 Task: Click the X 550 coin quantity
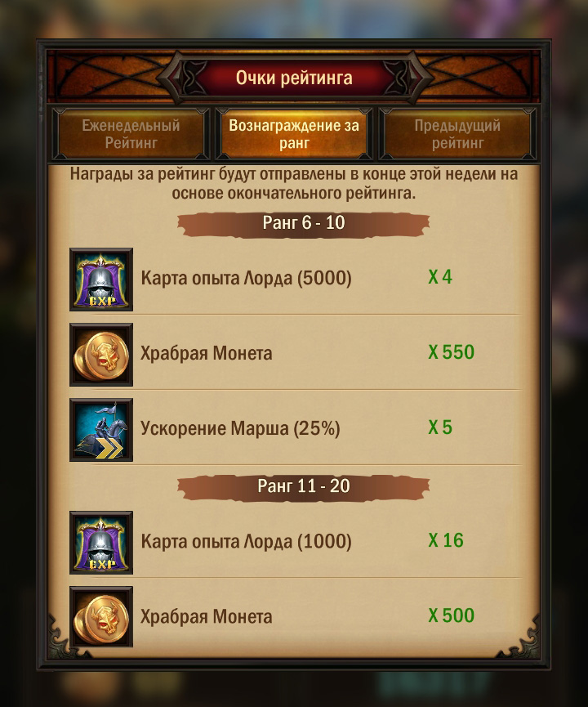pyautogui.click(x=451, y=352)
